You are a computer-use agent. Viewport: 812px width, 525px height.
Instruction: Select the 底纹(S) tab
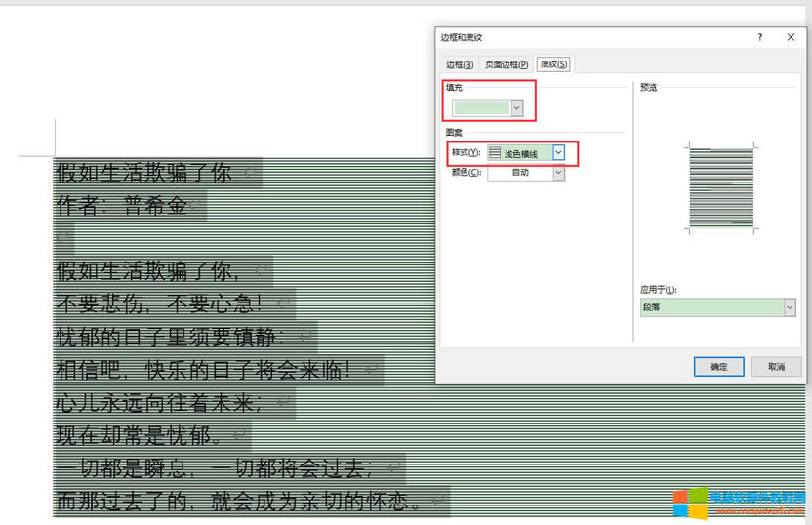(x=553, y=64)
